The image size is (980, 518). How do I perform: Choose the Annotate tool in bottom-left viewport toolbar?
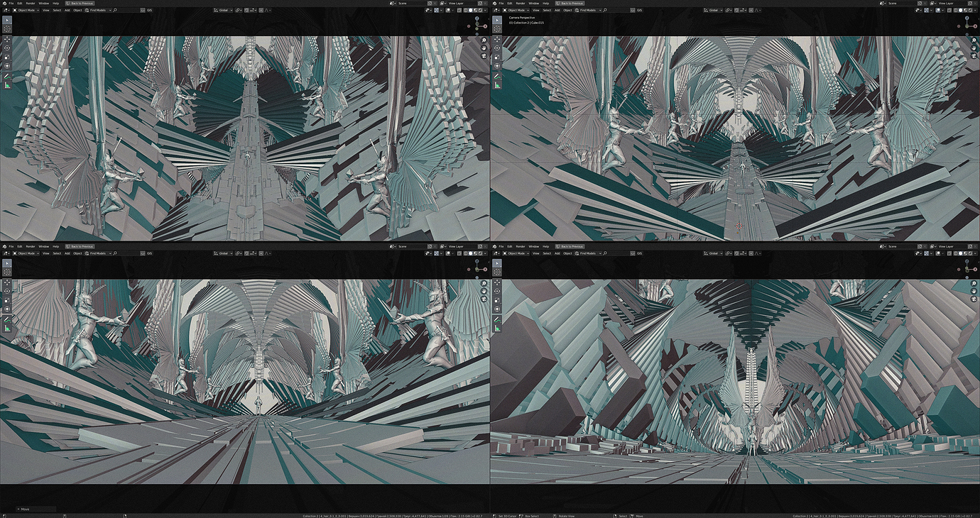coord(7,320)
